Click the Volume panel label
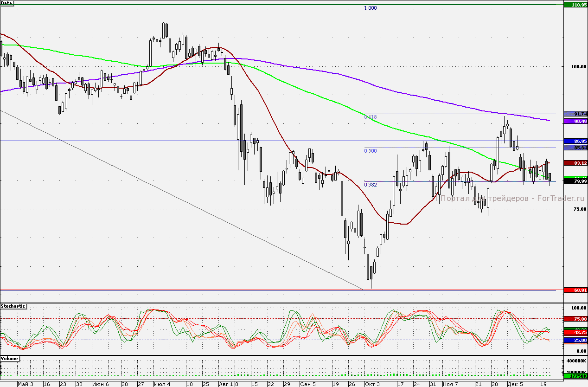 pos(10,359)
